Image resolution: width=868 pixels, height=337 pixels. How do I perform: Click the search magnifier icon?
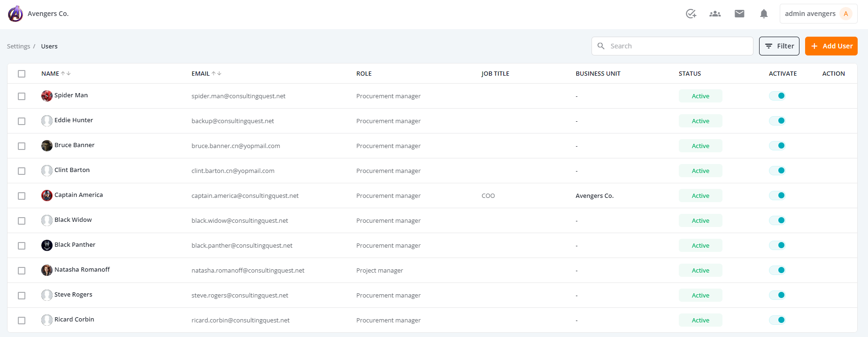pos(601,46)
